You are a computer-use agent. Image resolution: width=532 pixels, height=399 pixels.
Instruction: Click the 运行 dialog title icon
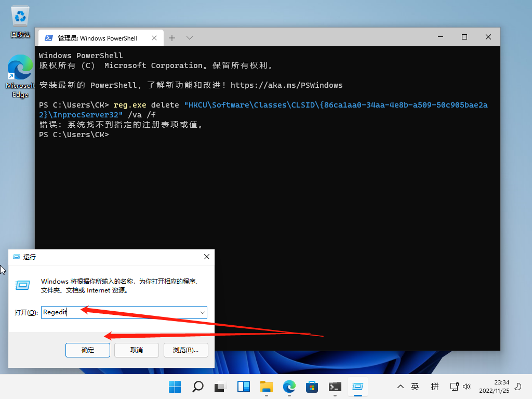(x=16, y=257)
